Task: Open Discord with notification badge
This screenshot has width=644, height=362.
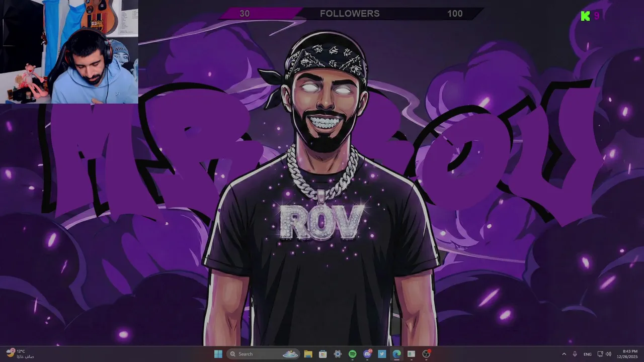Action: click(x=367, y=354)
